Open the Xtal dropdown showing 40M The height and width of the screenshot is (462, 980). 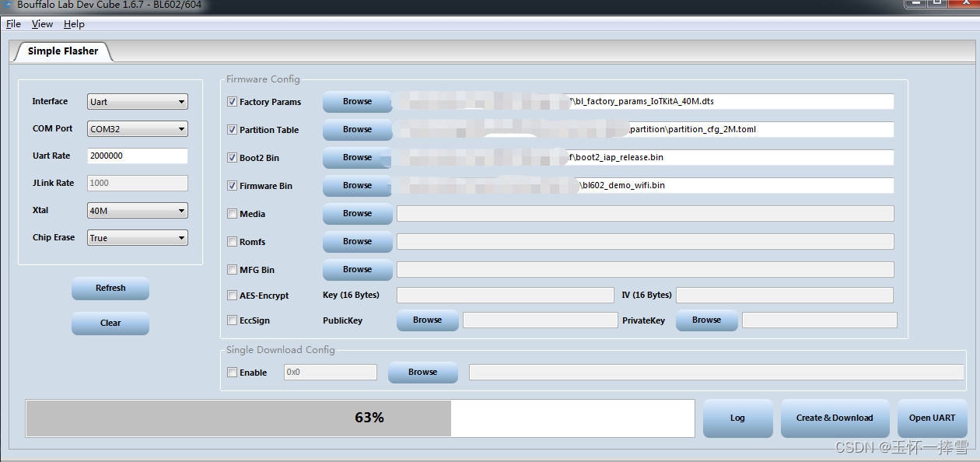coord(138,211)
